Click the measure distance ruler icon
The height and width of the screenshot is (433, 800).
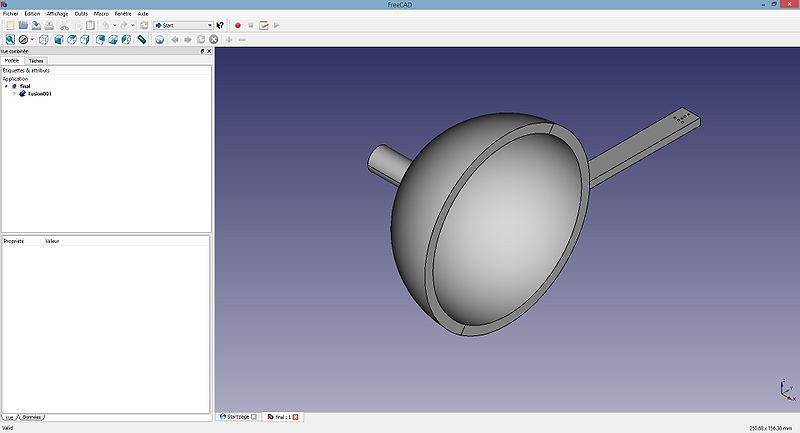(x=141, y=40)
